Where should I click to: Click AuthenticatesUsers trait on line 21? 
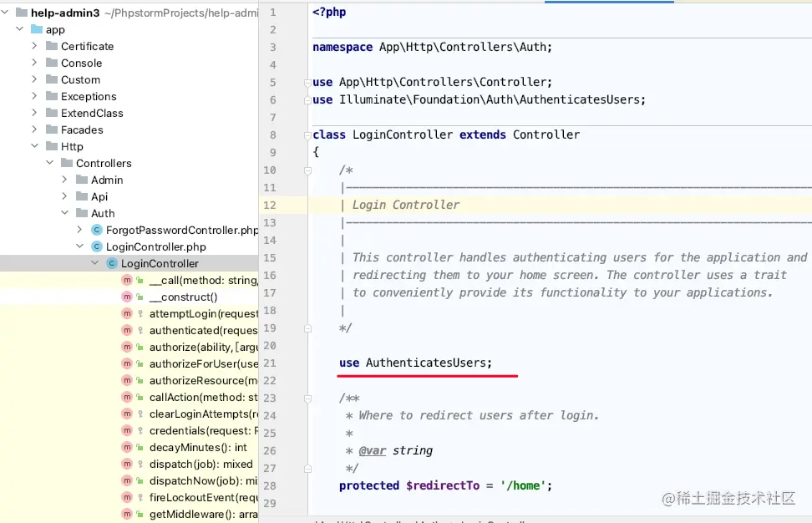coord(426,363)
